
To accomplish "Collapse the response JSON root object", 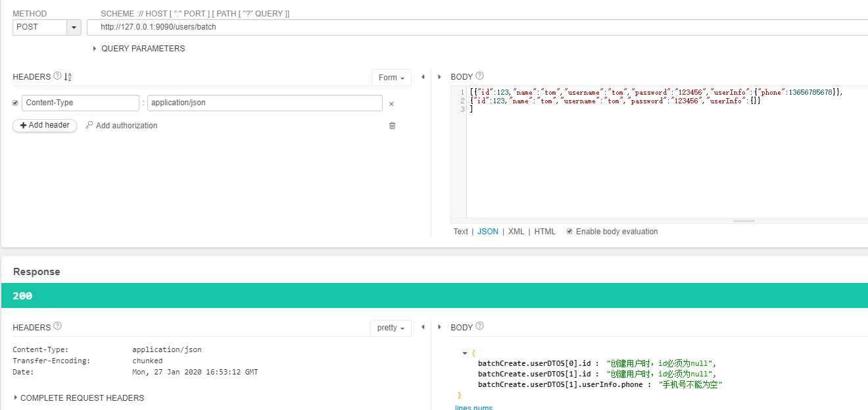I will [x=466, y=353].
